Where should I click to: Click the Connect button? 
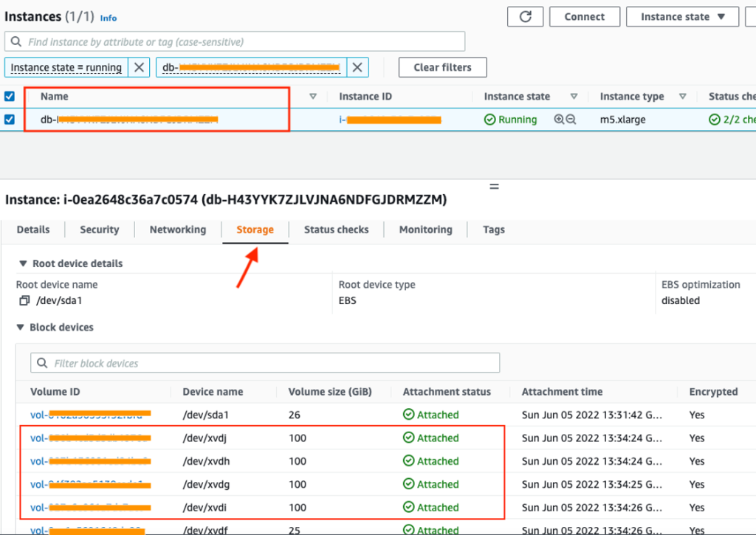pyautogui.click(x=584, y=16)
